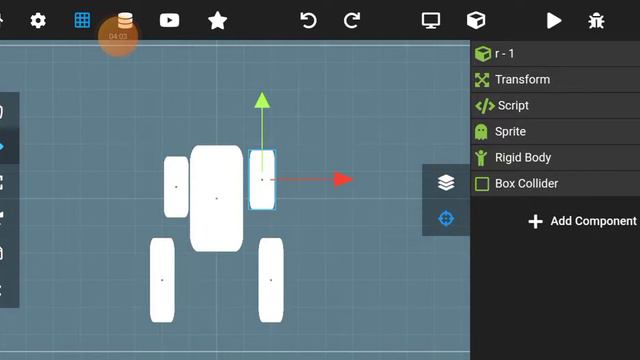640x360 pixels.
Task: Open the monitor display icon
Action: (x=431, y=20)
